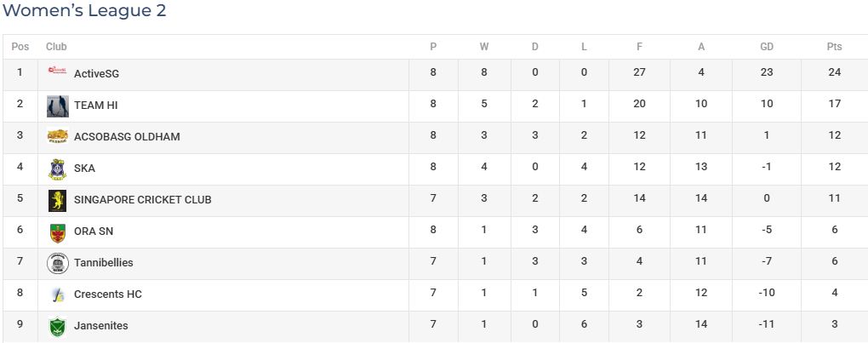Screen dimensions: 868x343
Task: Sort table by GD column header
Action: click(x=766, y=47)
